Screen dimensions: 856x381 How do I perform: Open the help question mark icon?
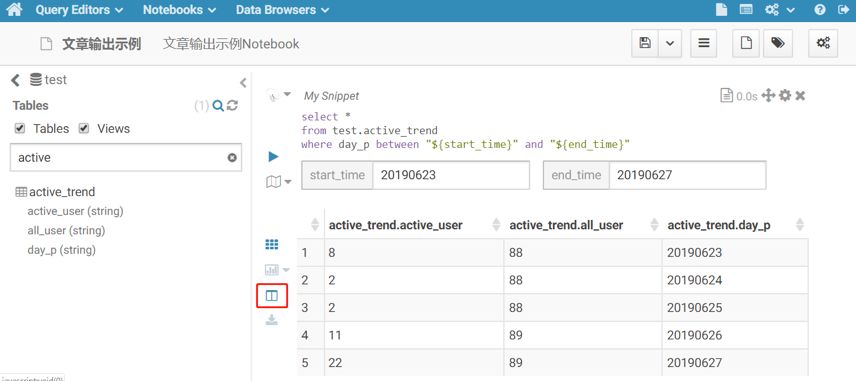(x=819, y=10)
